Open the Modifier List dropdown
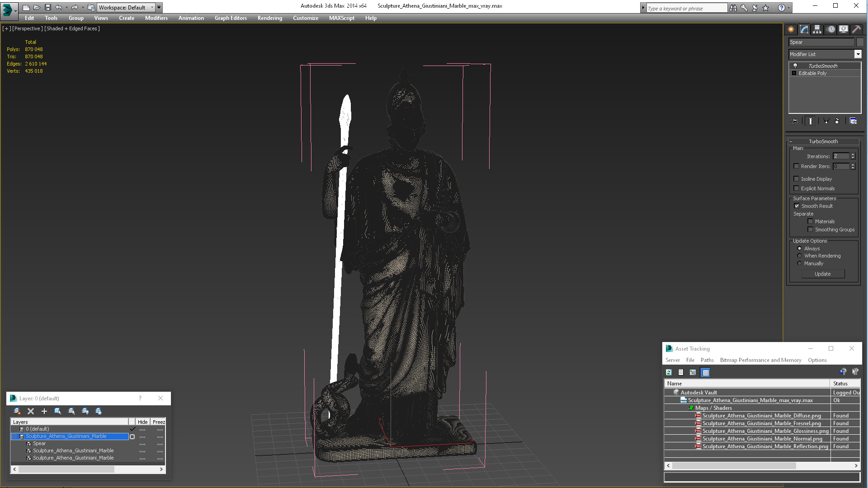The image size is (868, 488). click(x=858, y=54)
